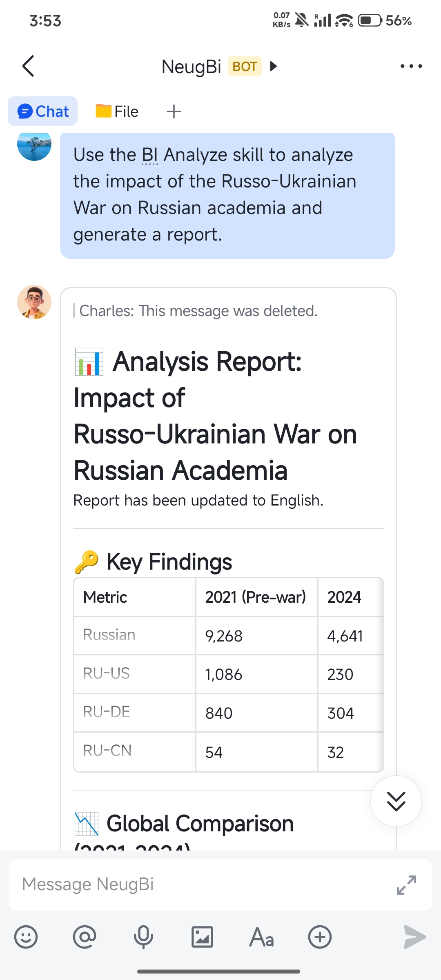Mention someone using the @ icon
This screenshot has height=980, width=441.
85,937
